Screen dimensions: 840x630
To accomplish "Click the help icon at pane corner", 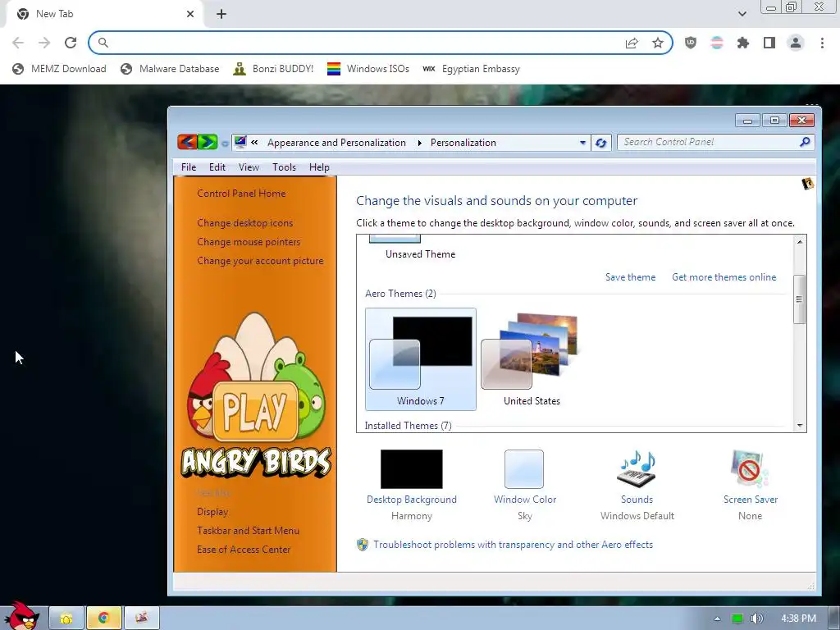I will pos(807,184).
